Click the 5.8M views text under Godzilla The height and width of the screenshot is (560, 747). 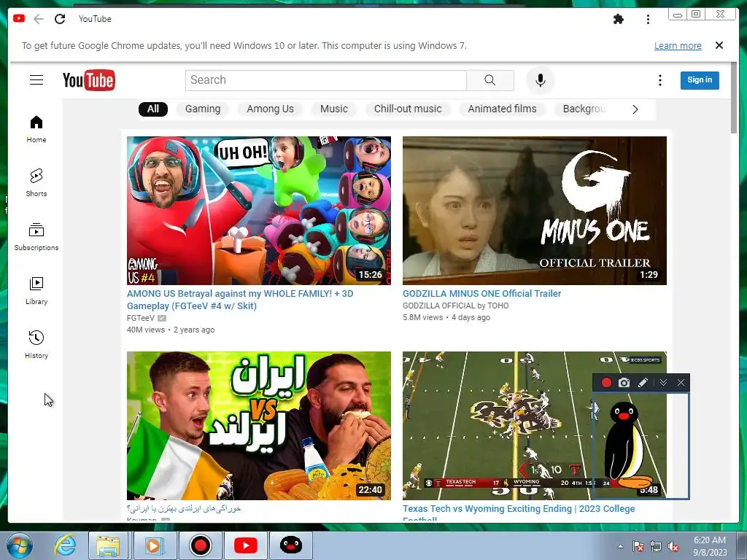422,318
